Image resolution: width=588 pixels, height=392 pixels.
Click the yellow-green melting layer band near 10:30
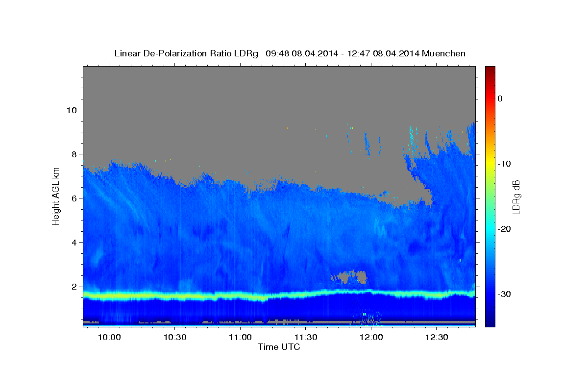(x=175, y=296)
